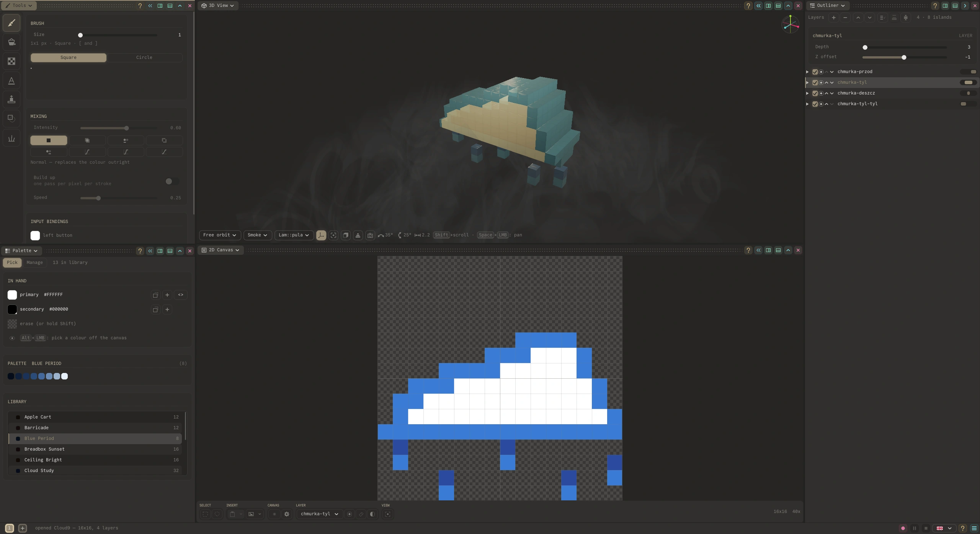Open the 3D View panel menu
This screenshot has height=534, width=980.
[218, 6]
